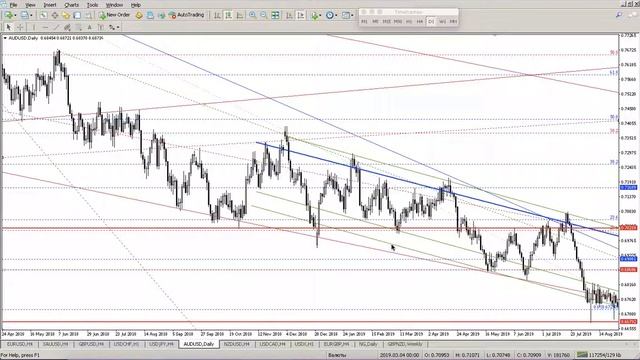This screenshot has height=360, width=640.
Task: Open the Templates icon
Action: click(346, 15)
